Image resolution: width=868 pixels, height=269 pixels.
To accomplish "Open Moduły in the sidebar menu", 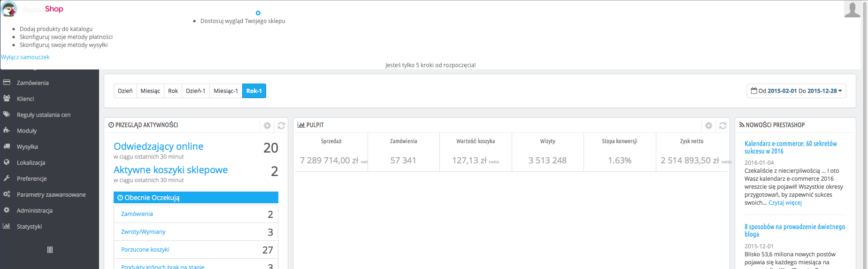I will 27,131.
